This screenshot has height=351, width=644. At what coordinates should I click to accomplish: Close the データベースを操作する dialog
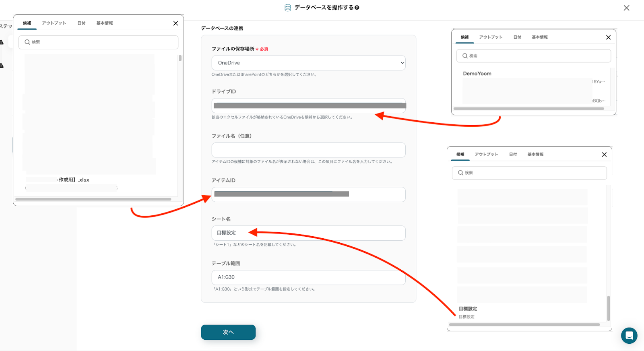coord(626,8)
